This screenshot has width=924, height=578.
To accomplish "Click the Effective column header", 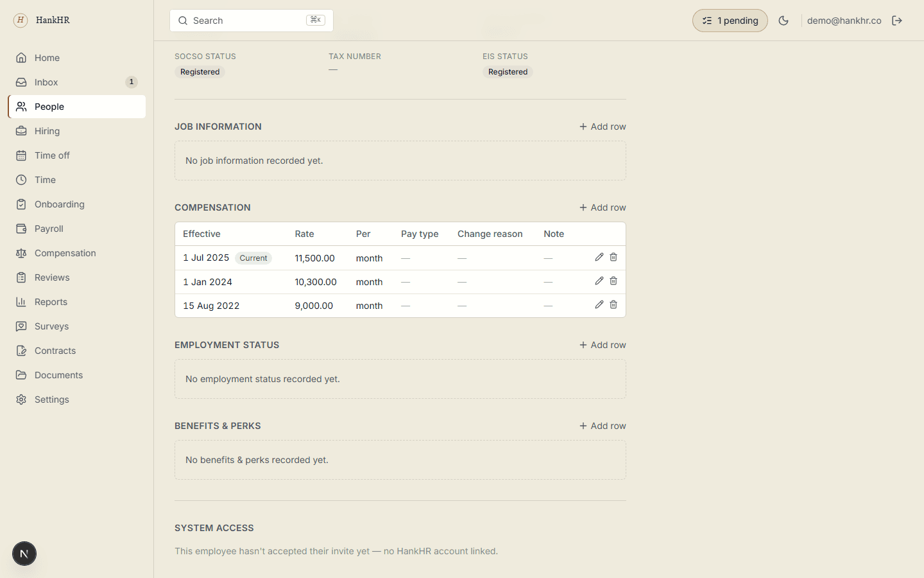I will [201, 234].
